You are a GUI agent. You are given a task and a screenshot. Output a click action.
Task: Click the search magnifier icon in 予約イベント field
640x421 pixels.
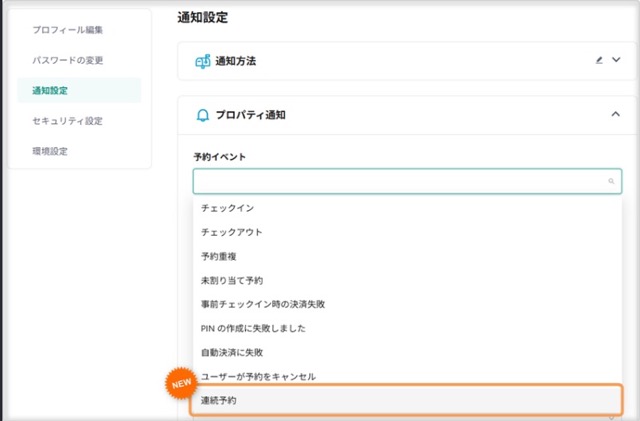(x=611, y=181)
